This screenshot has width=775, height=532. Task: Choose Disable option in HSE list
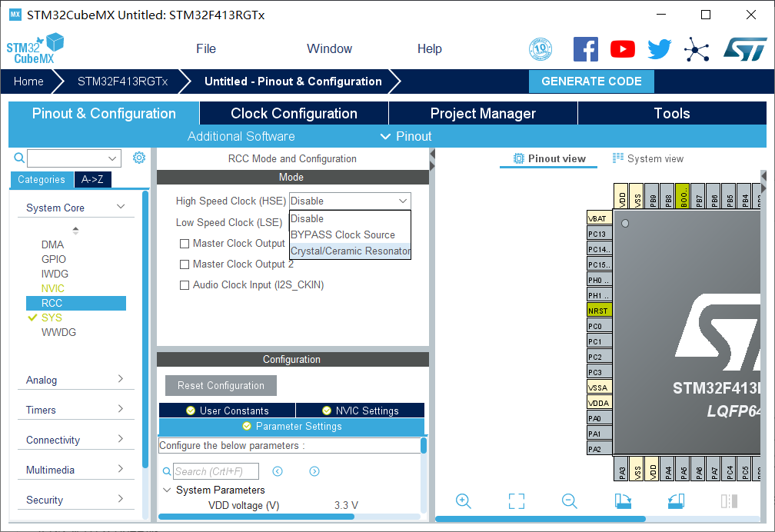click(351, 218)
